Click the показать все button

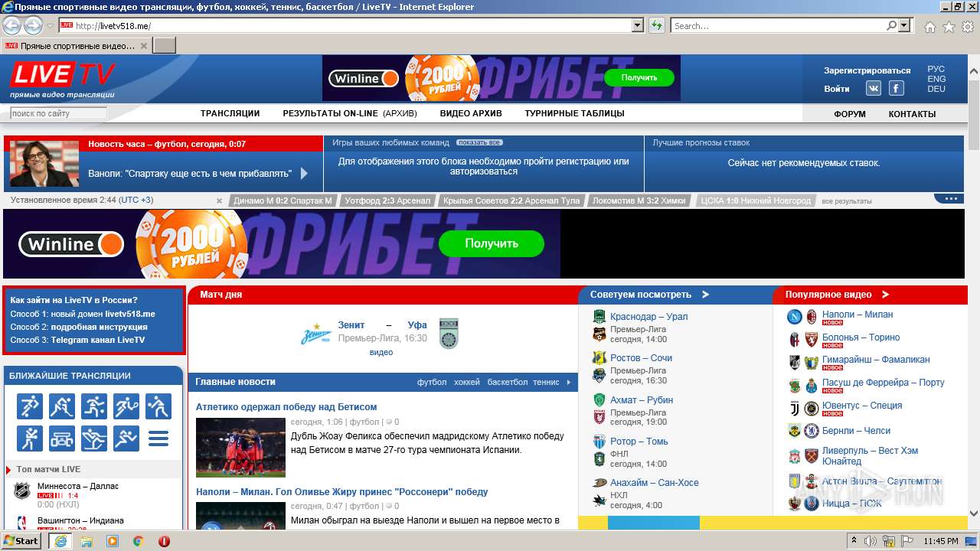pos(479,142)
